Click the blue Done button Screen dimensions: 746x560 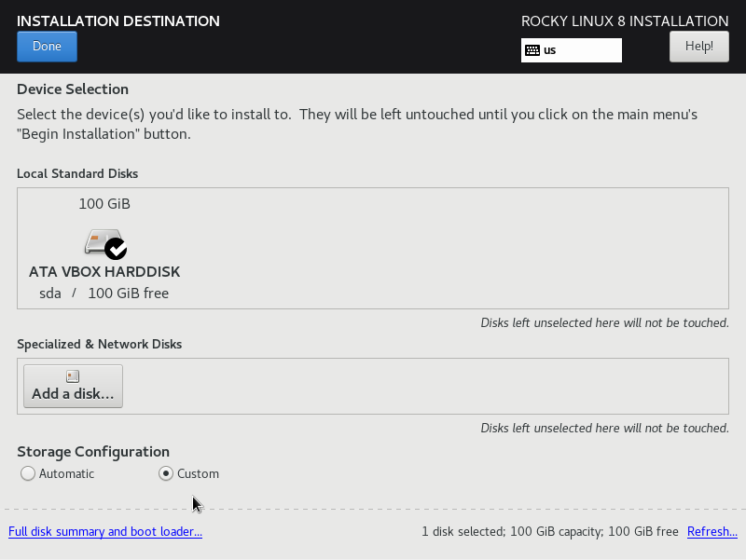[x=47, y=47]
